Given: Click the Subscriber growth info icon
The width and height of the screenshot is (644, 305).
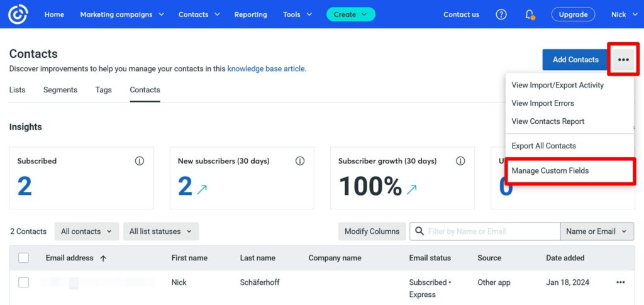Looking at the screenshot, I should point(460,161).
